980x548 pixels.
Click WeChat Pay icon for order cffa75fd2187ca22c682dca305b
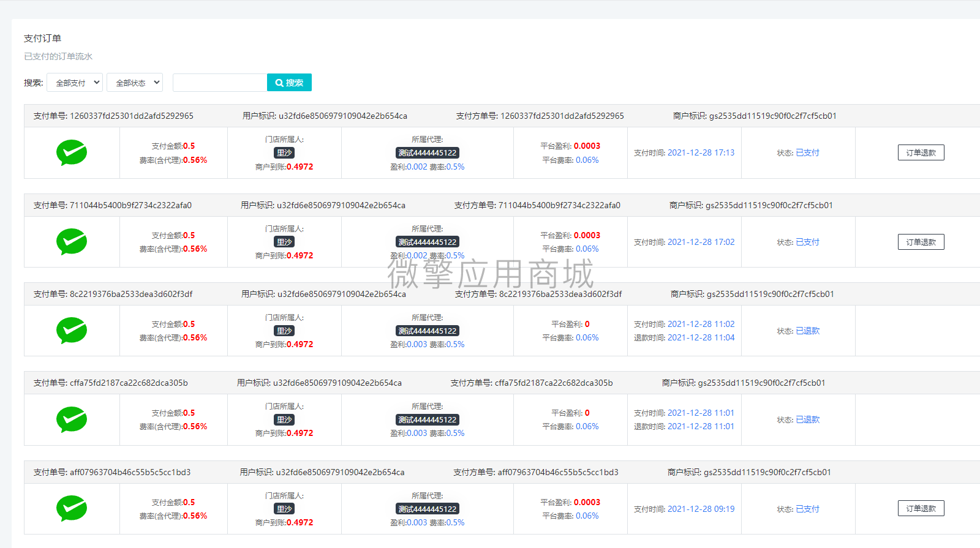(72, 419)
